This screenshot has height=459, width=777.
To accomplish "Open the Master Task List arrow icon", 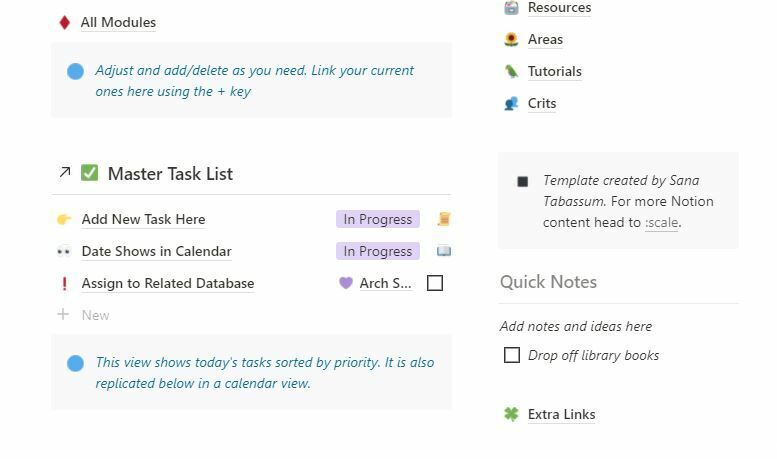I will tap(65, 173).
